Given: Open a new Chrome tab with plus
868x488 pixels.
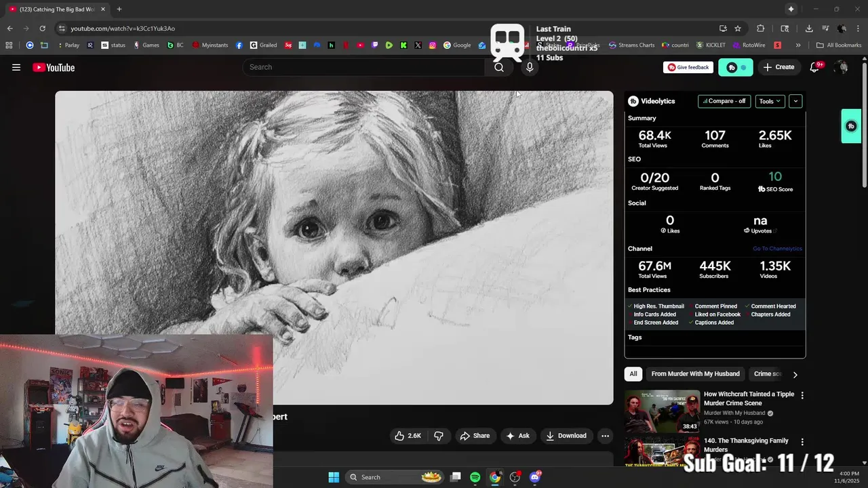Looking at the screenshot, I should pos(119,9).
